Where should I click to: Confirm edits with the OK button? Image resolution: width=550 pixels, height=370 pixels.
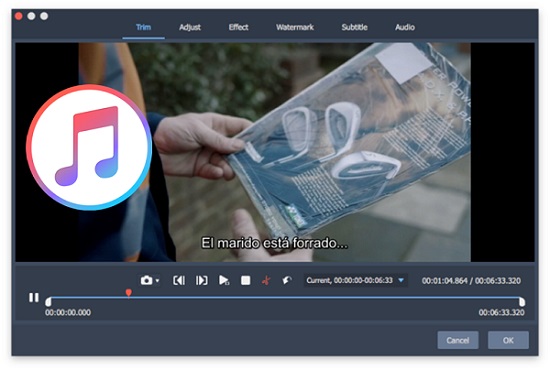pyautogui.click(x=508, y=340)
